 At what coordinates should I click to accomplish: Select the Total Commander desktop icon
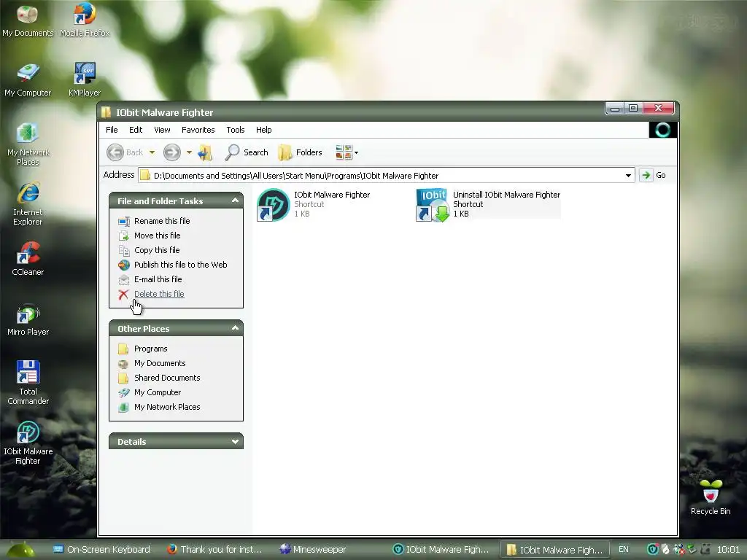point(28,383)
